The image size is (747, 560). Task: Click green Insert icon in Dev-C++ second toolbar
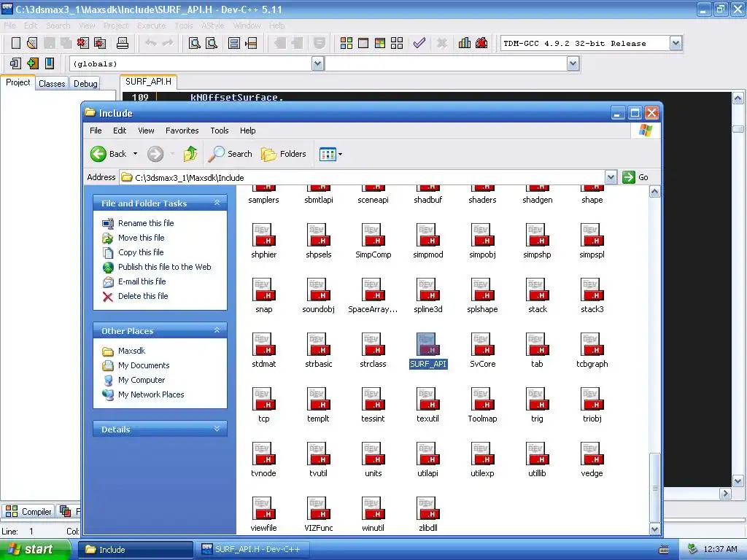click(32, 63)
